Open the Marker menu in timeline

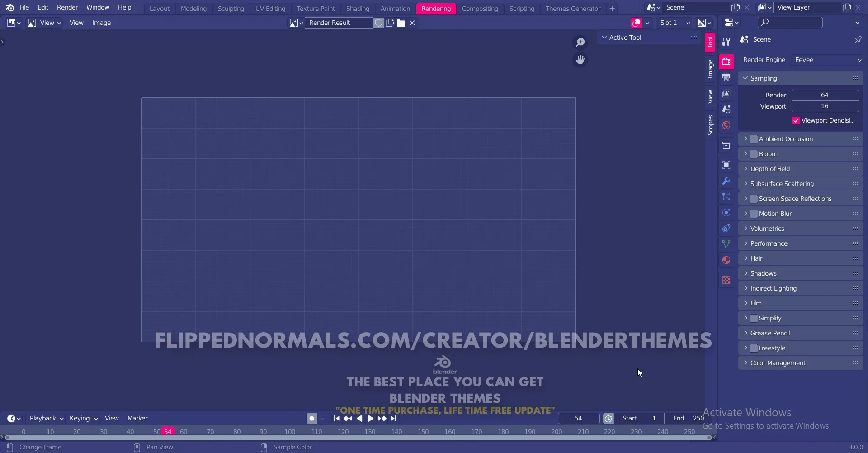coord(137,419)
